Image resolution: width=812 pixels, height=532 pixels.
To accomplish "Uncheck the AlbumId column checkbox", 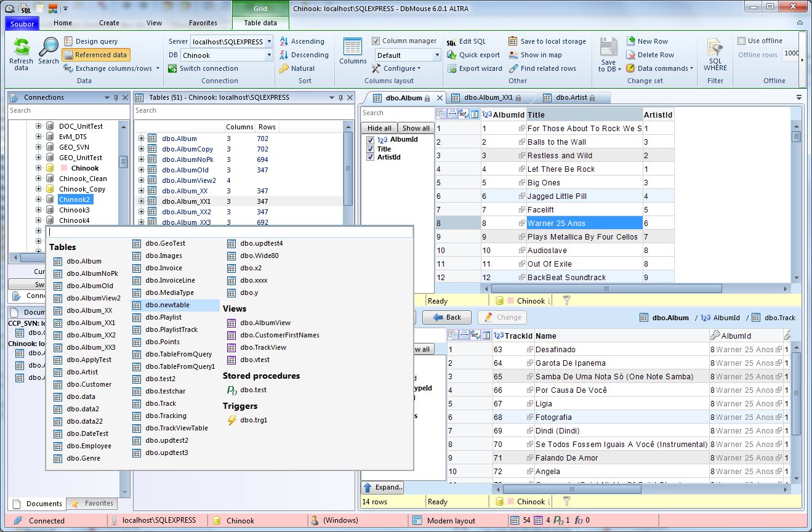I will [x=370, y=140].
